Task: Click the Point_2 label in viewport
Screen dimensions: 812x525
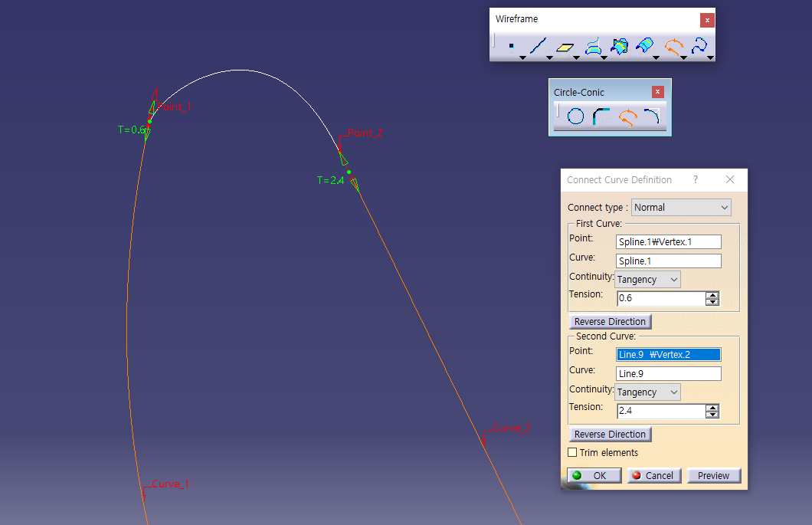Action: coord(365,133)
